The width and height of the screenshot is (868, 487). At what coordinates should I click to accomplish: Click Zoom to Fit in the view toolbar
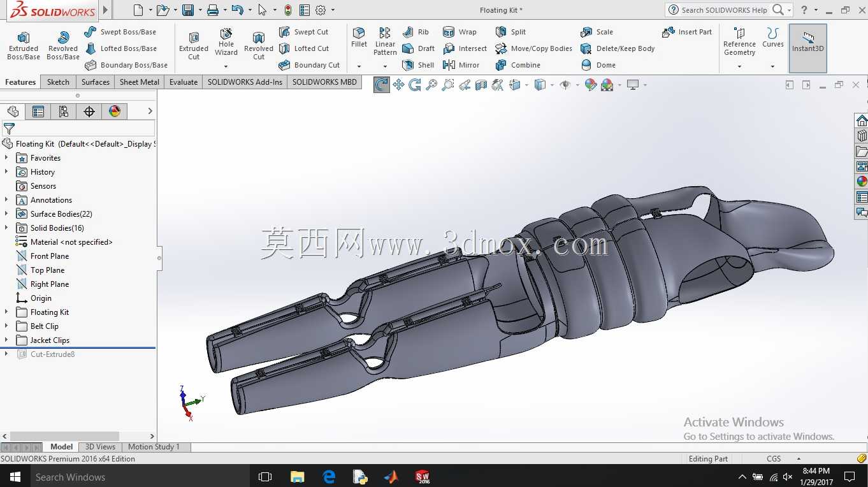431,85
